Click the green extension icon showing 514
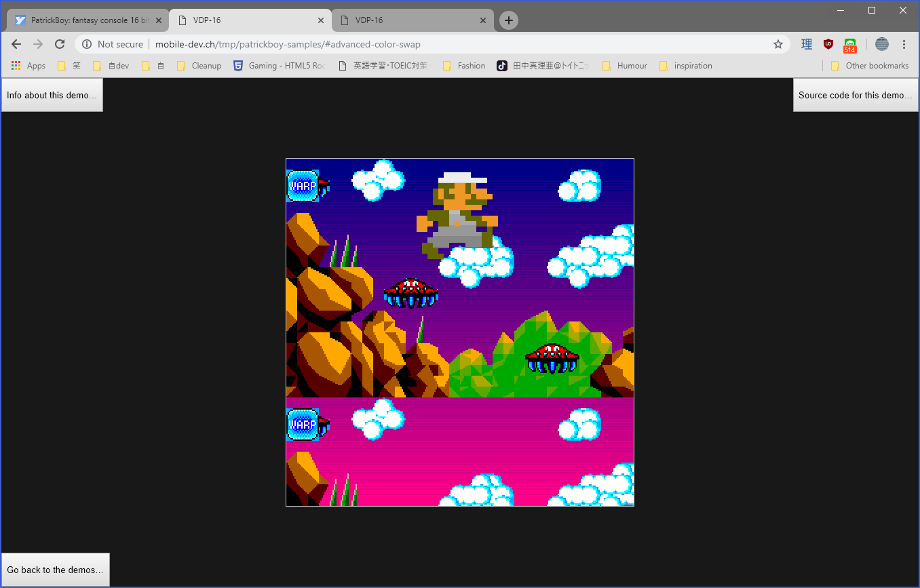This screenshot has height=588, width=920. coord(850,45)
